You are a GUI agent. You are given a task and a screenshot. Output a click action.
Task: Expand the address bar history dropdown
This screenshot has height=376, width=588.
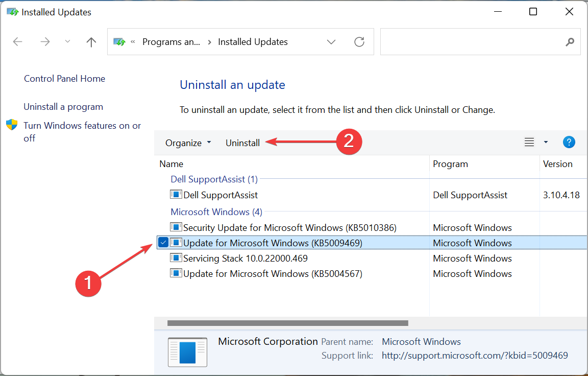tap(331, 42)
